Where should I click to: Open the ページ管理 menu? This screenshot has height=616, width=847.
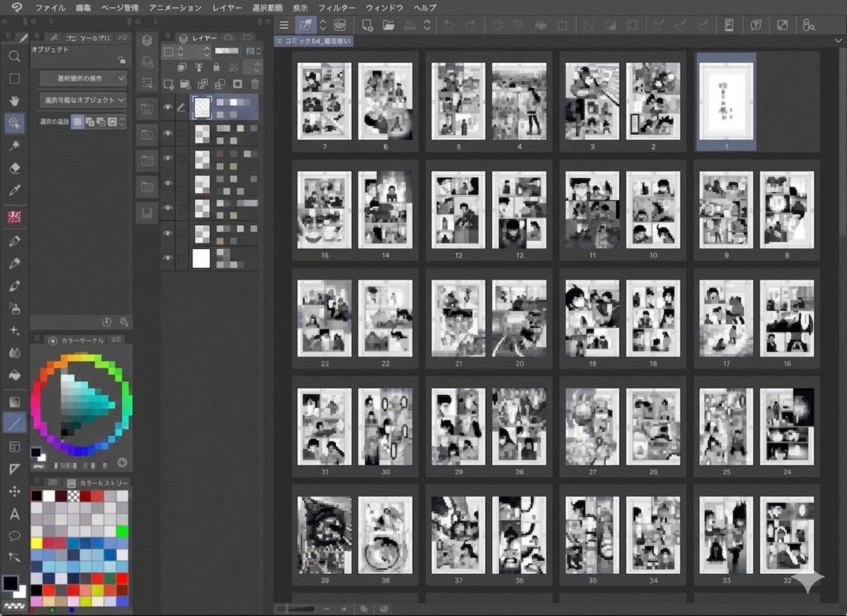(x=120, y=8)
